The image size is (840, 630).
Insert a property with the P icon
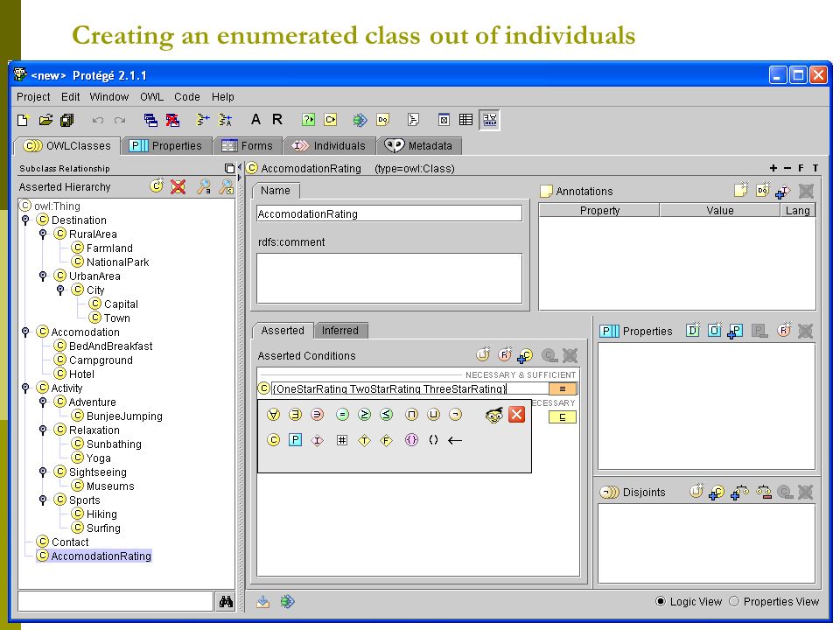(x=295, y=440)
